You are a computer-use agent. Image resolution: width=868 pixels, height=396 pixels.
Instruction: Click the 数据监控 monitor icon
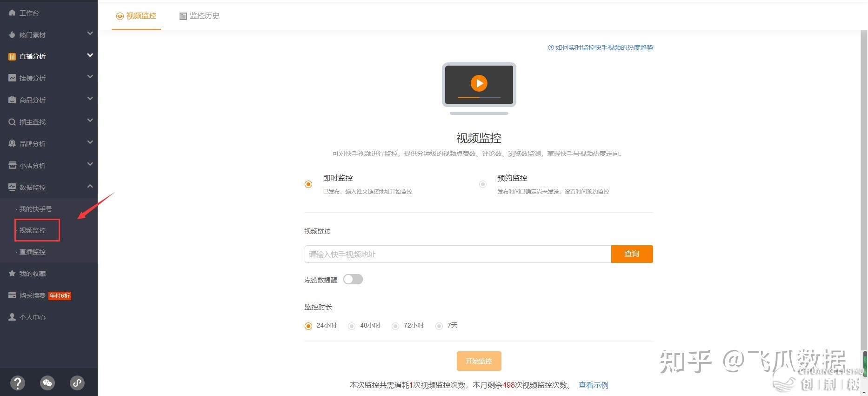[12, 187]
